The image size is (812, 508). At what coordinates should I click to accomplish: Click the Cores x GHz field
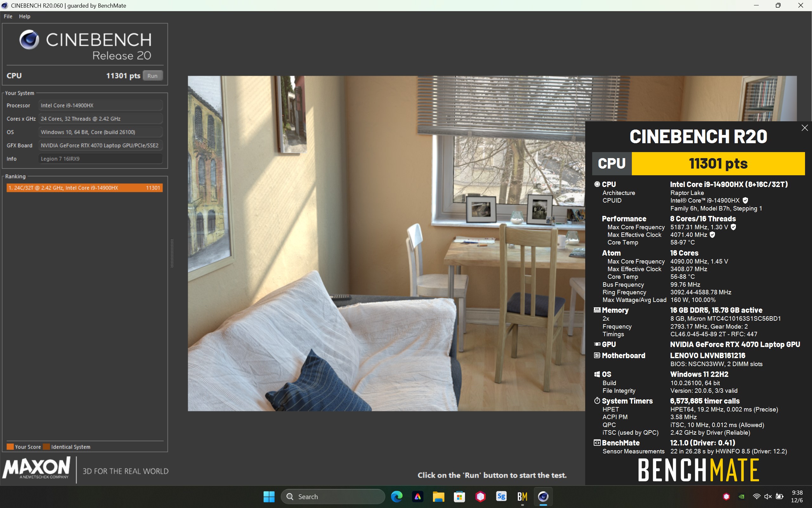[x=100, y=119]
